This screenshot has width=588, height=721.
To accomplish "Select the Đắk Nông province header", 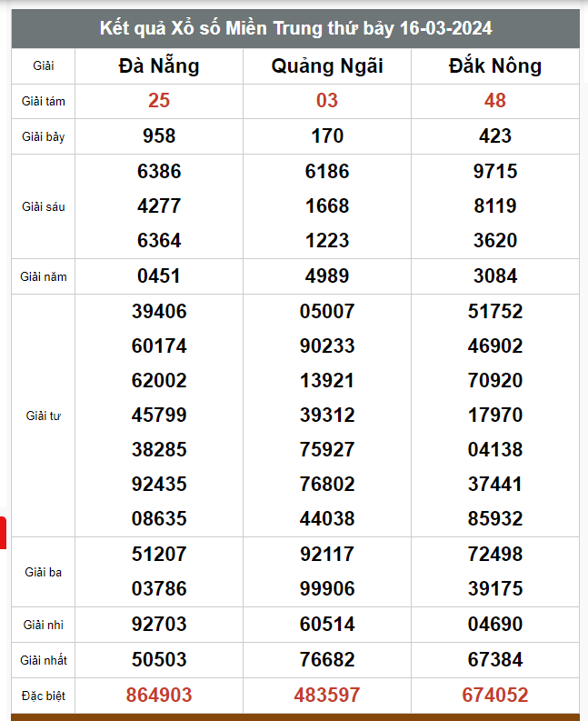I will point(495,65).
